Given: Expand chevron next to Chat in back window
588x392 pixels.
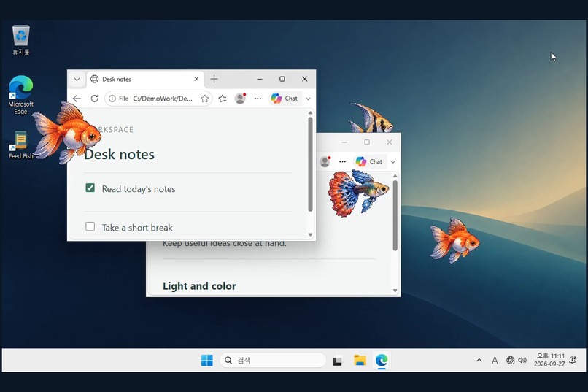Looking at the screenshot, I should pos(393,162).
